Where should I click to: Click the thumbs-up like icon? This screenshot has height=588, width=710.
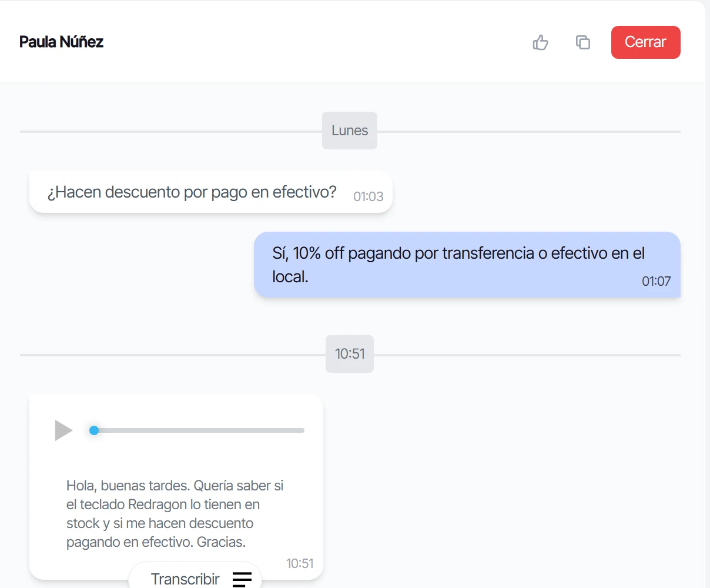[540, 42]
